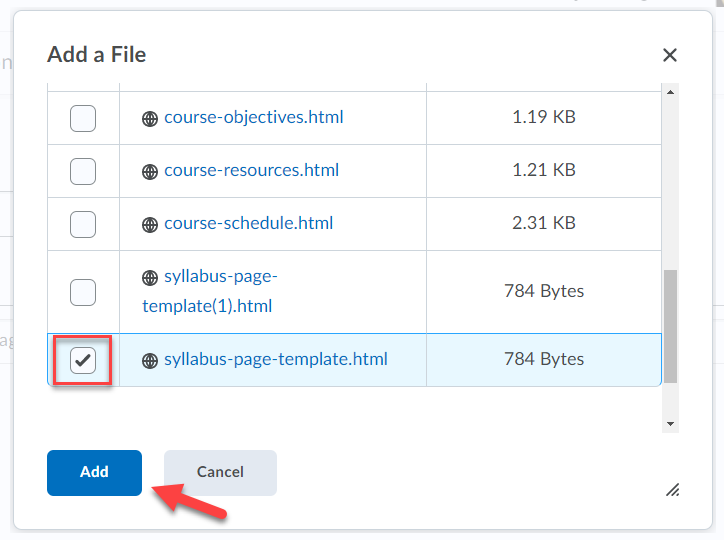Tick the syllabus-page-template(1).html checkbox
Screen dimensions: 724x540
83,292
